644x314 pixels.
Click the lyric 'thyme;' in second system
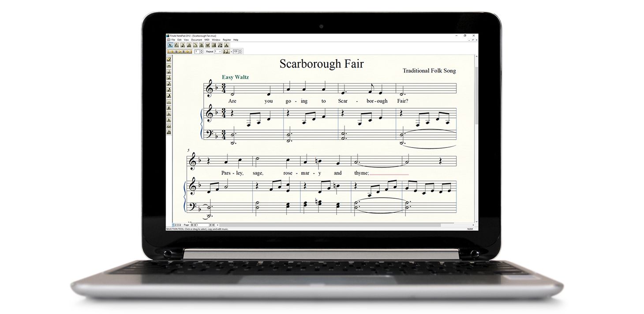click(x=361, y=173)
